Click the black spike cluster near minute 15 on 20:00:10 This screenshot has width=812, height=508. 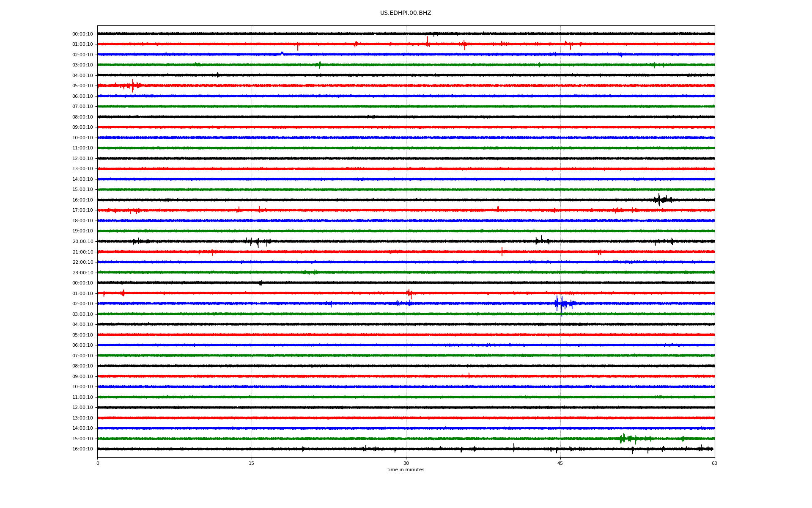click(x=256, y=242)
